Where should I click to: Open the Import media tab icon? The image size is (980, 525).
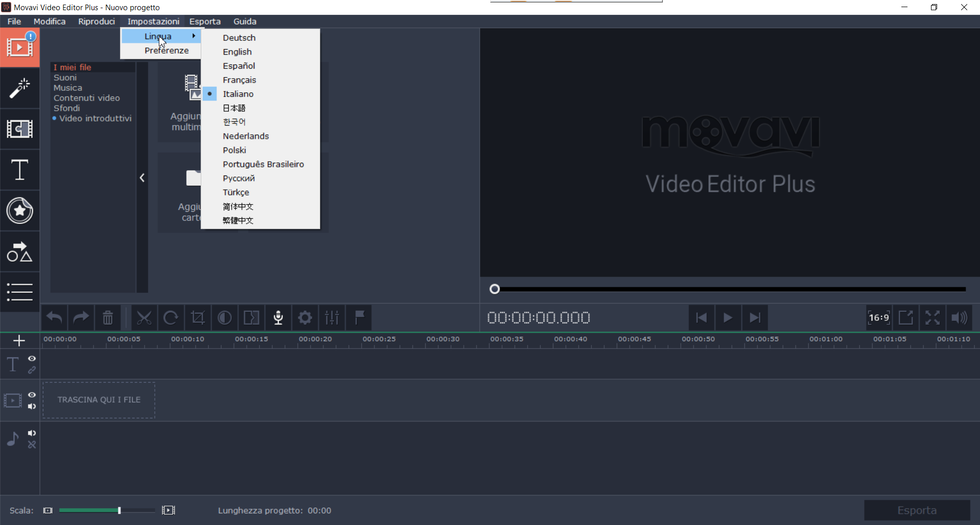[x=19, y=47]
